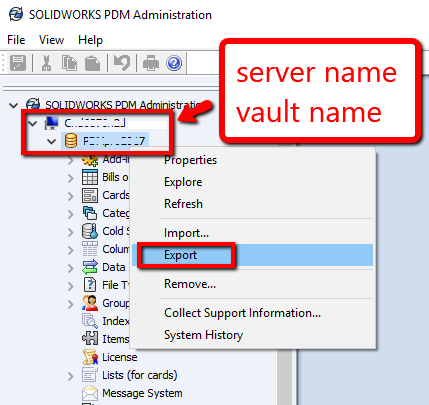Open the File menu
429x405 pixels.
coord(16,40)
